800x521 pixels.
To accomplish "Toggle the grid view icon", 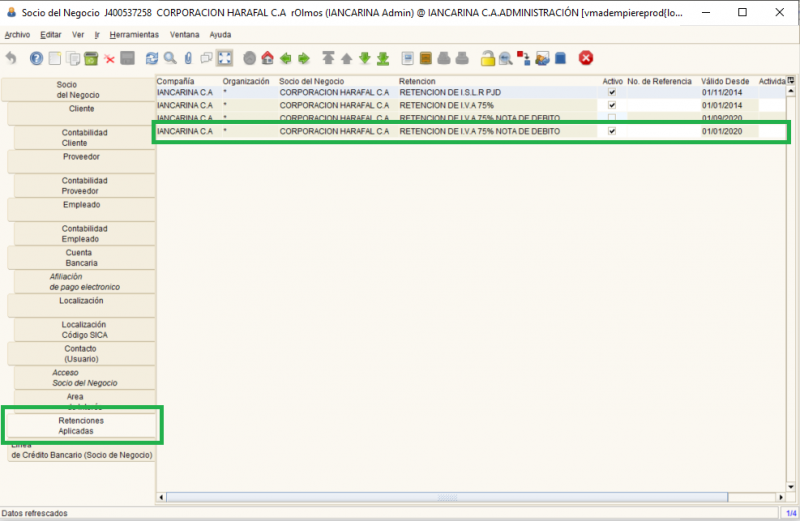I will coord(226,58).
